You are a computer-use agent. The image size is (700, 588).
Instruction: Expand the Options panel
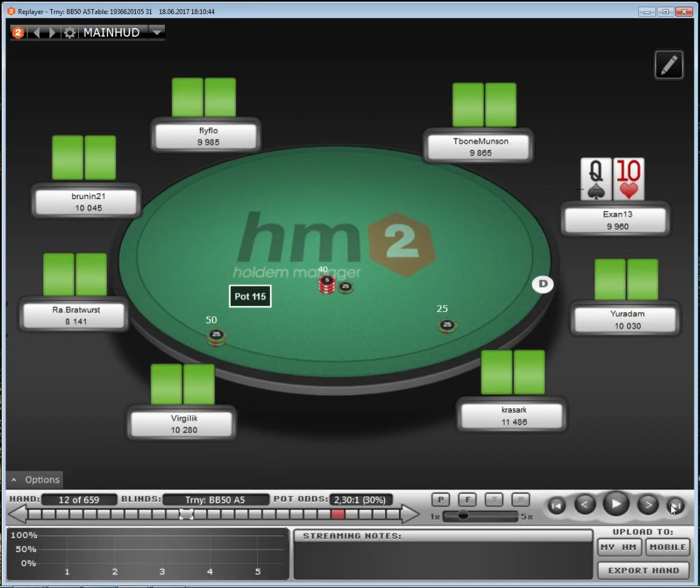(35, 479)
